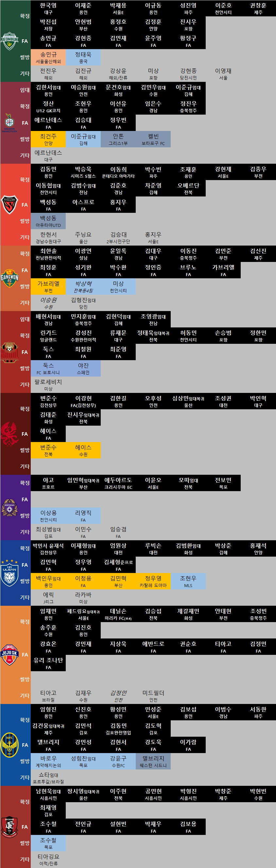The height and width of the screenshot is (868, 276).
Task: Click the 야잔 스페인 rumor cell
Action: [x=83, y=369]
